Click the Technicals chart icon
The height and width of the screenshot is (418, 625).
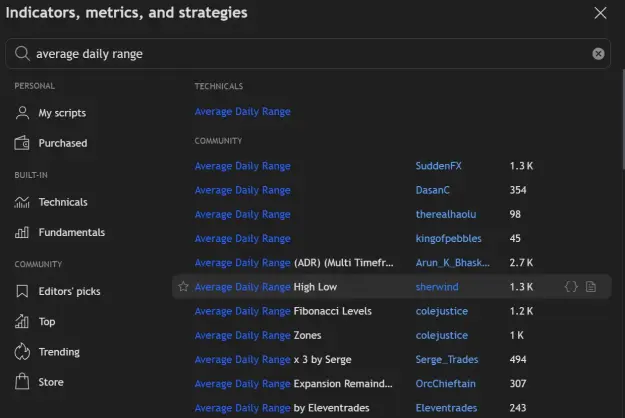pyautogui.click(x=22, y=202)
